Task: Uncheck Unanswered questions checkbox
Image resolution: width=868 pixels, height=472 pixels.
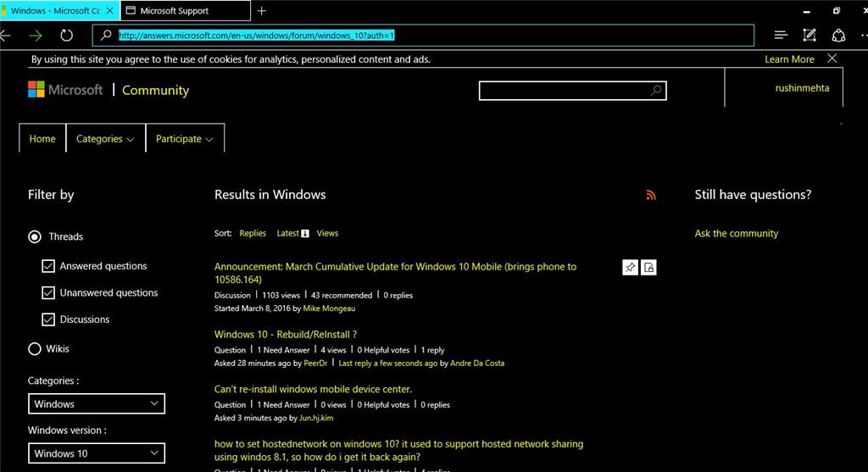Action: 48,292
